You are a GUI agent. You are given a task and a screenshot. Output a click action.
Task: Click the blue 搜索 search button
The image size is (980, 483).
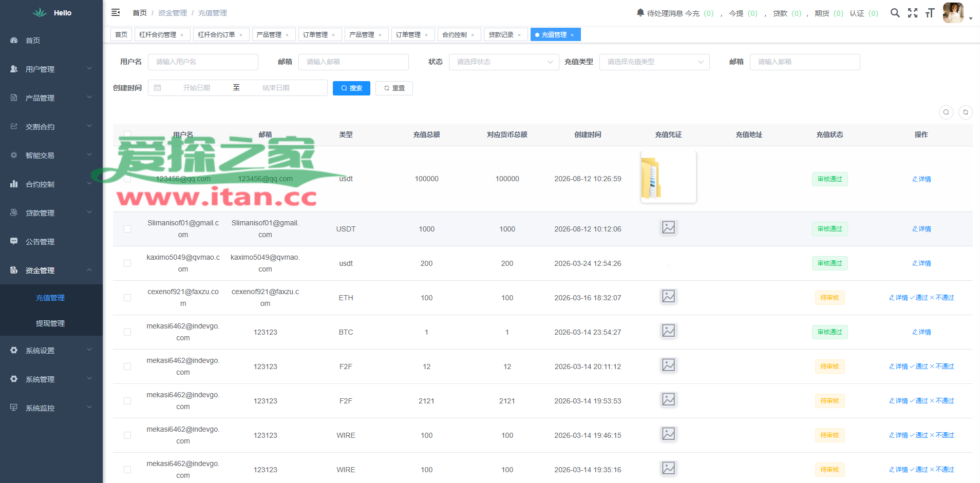(x=351, y=88)
